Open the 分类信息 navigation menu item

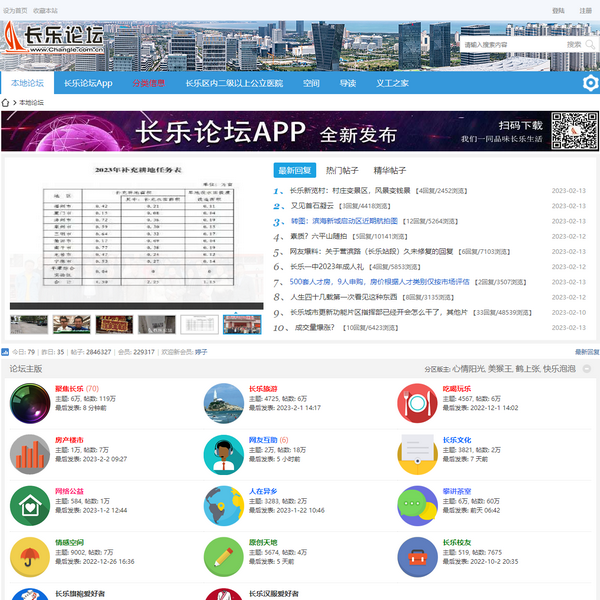pos(148,84)
